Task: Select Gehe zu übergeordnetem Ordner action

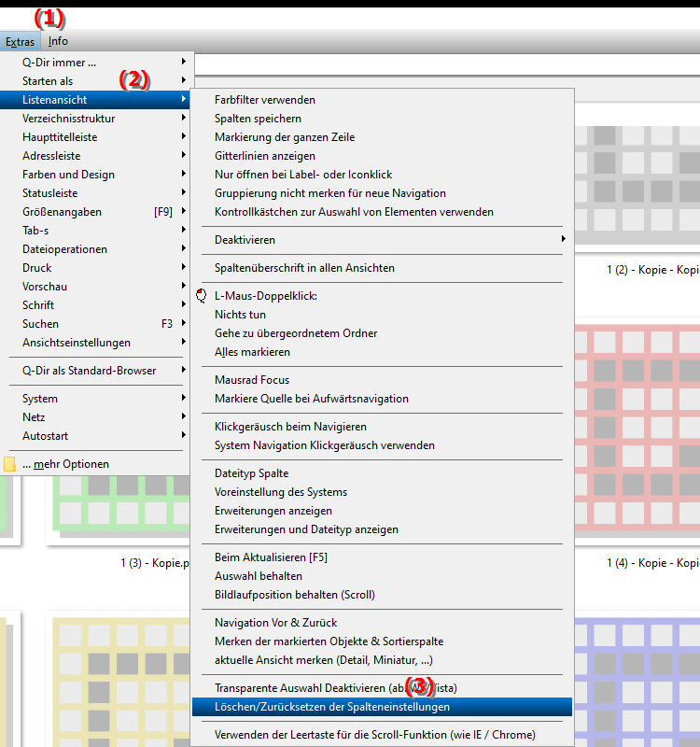Action: [x=382, y=333]
